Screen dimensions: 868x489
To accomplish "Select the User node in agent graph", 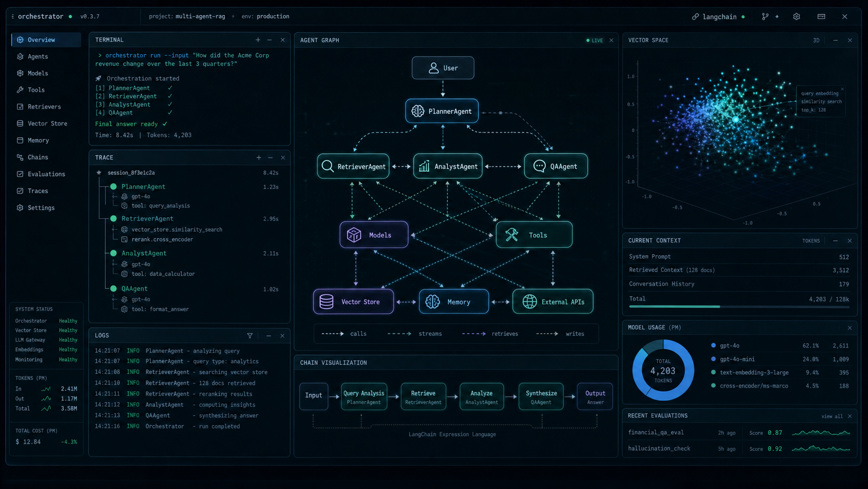I will click(443, 68).
